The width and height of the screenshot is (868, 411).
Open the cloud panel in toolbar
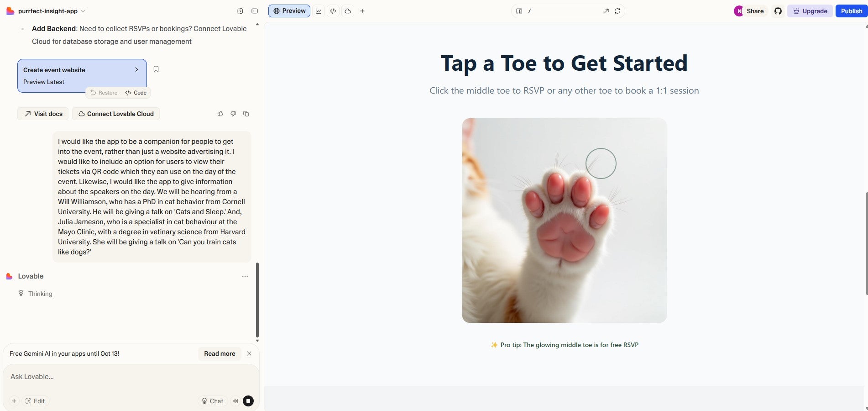click(x=348, y=11)
